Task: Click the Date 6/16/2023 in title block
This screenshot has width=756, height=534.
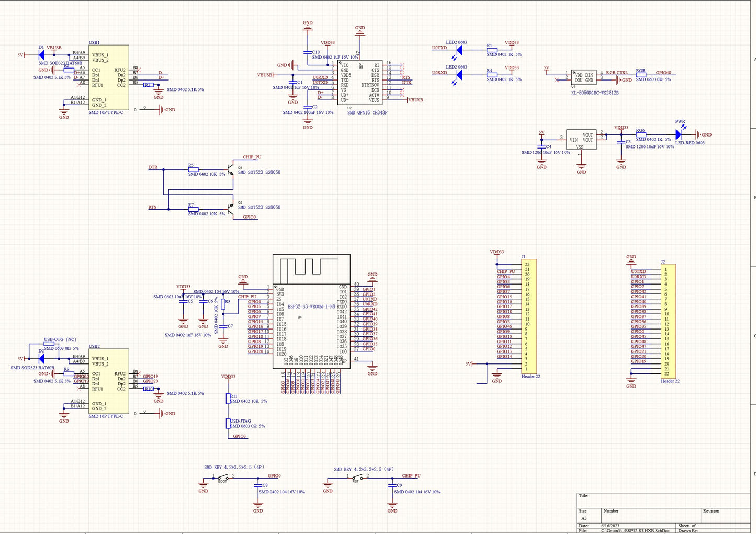Action: [610, 527]
